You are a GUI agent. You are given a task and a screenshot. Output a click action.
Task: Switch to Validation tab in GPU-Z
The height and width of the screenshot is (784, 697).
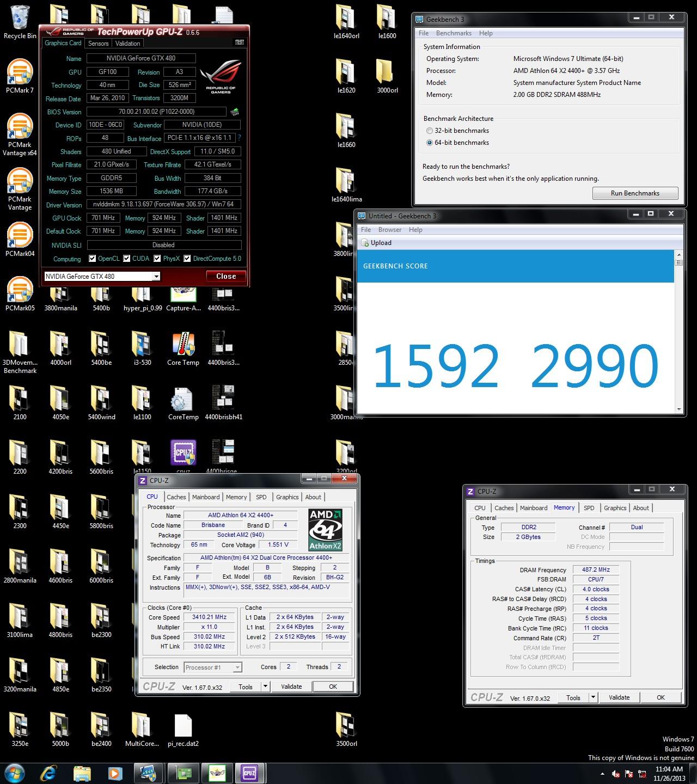tap(127, 43)
